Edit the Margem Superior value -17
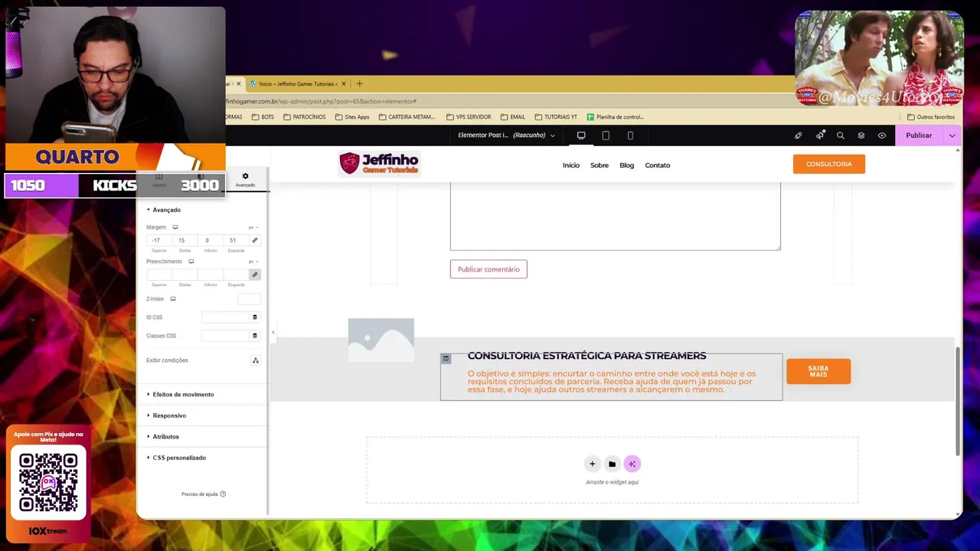Viewport: 980px width, 551px height. [159, 240]
